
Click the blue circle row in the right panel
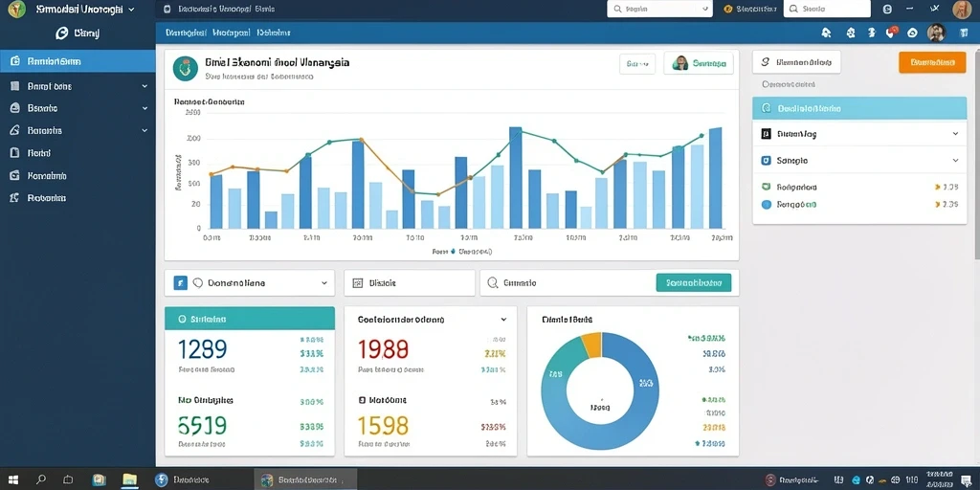point(859,204)
